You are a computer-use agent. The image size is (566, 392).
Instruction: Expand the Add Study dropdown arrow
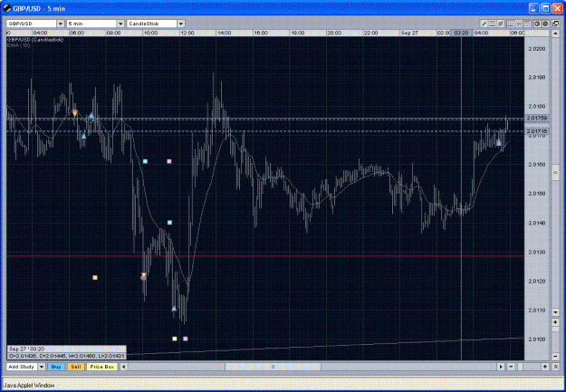click(42, 367)
